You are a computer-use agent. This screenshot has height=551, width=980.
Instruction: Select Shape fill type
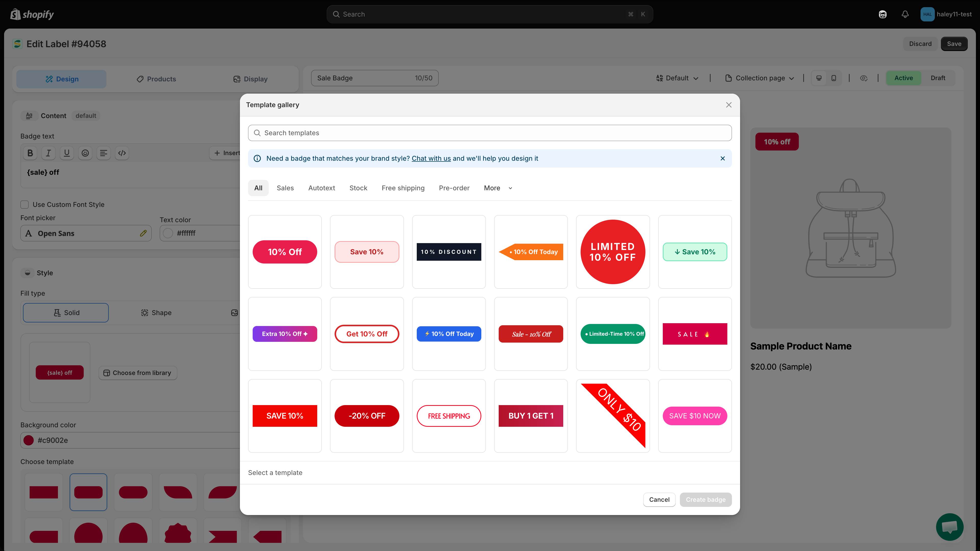point(156,312)
